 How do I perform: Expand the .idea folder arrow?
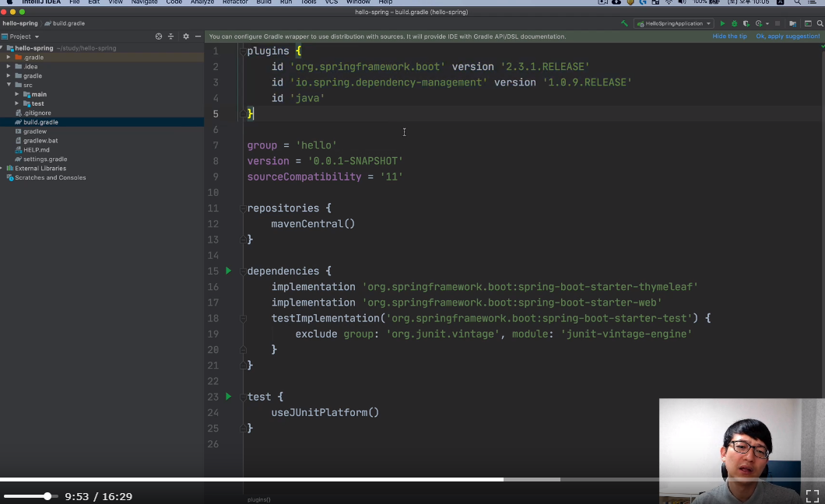(x=9, y=66)
